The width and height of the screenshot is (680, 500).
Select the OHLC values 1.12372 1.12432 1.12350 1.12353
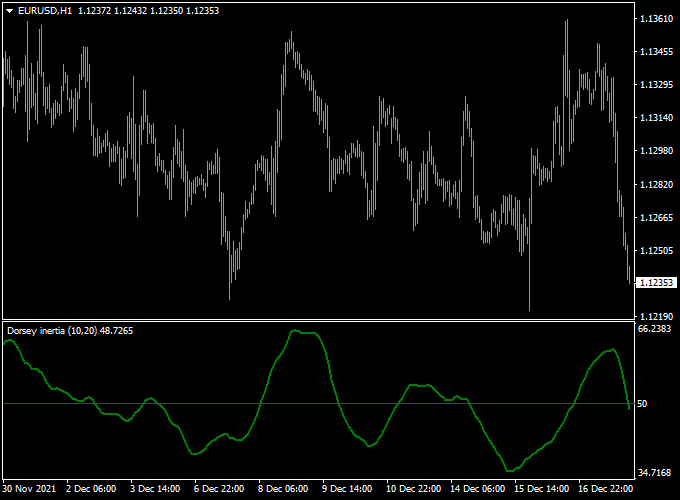coord(148,11)
